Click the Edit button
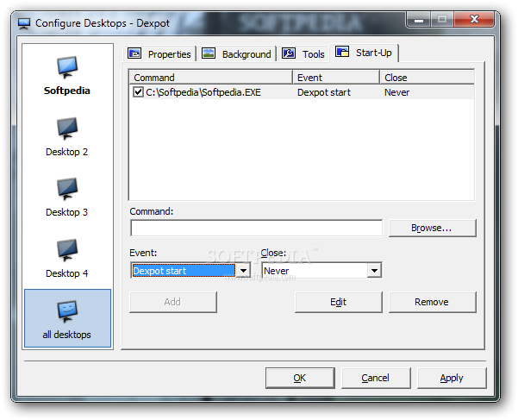Image resolution: width=518 pixels, height=420 pixels. [338, 302]
